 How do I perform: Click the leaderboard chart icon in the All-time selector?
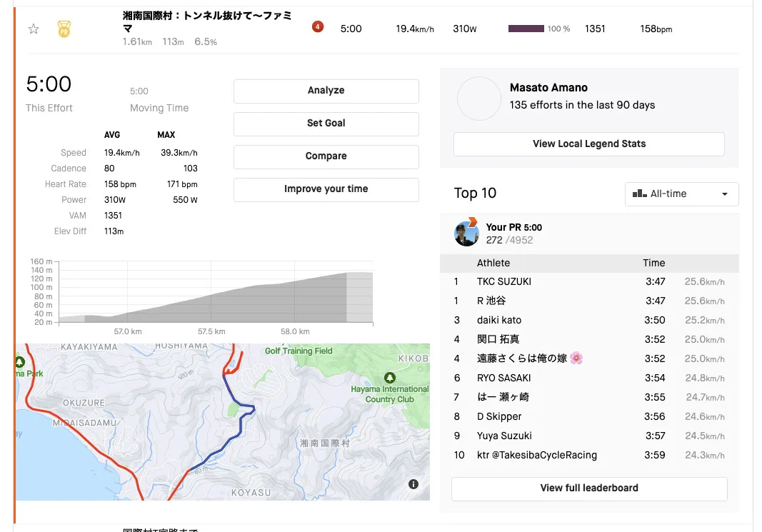[639, 194]
